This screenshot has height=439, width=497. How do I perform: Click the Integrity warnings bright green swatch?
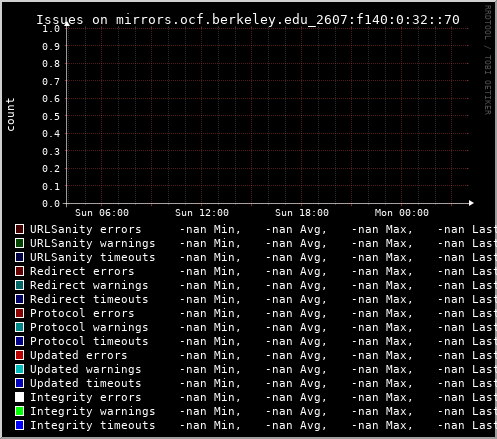20,411
